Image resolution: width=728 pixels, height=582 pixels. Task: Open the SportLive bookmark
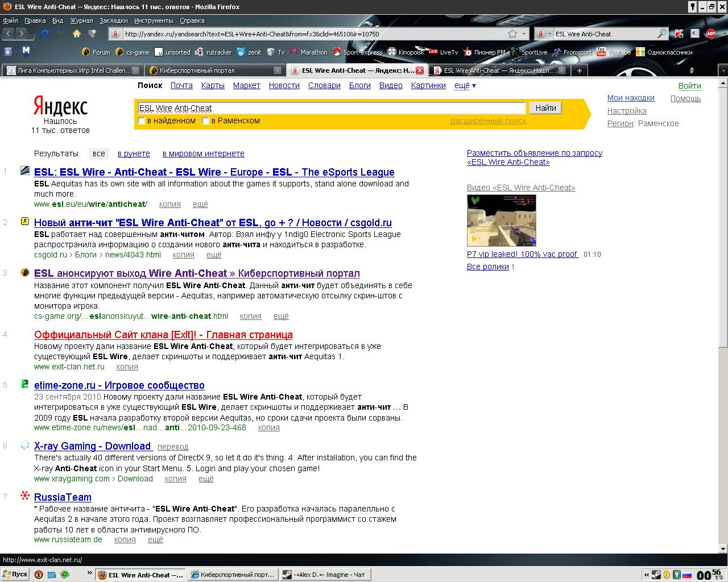[529, 52]
